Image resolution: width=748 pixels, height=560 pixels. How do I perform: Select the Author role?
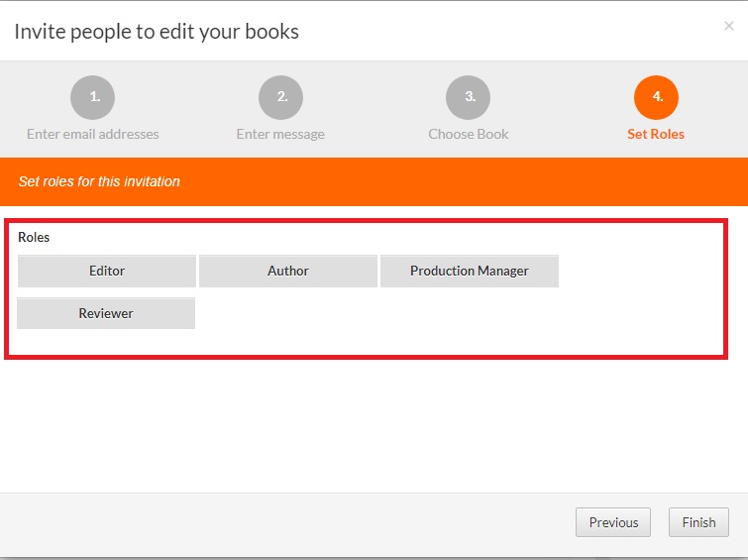point(288,271)
